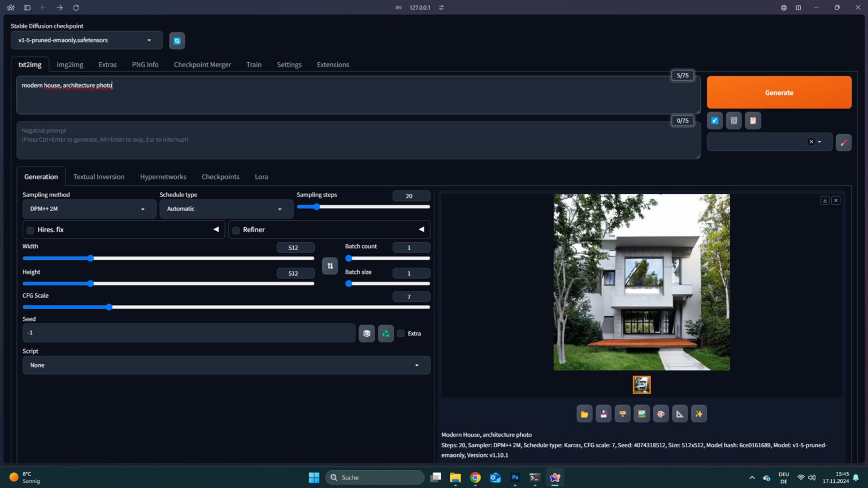Viewport: 868px width, 488px height.
Task: Upscale image with the sparkle icon
Action: click(699, 414)
